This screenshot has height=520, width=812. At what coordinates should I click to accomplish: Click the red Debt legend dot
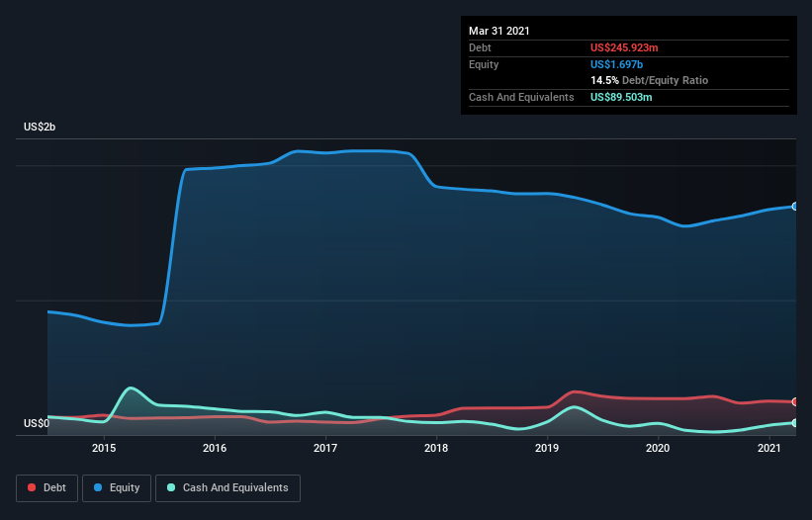point(32,487)
